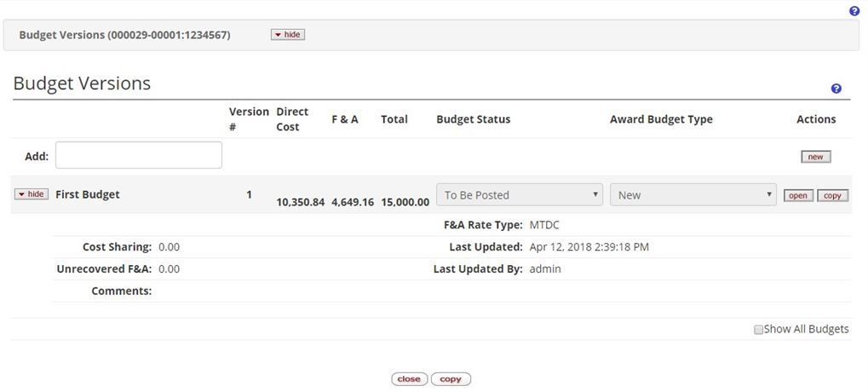
Task: Click the Last Updated By admin value
Action: point(545,269)
